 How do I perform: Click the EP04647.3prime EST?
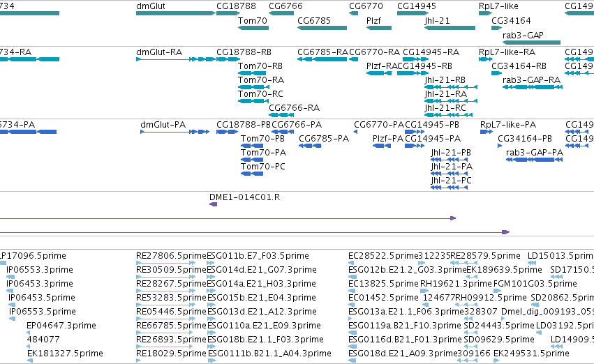point(28,333)
